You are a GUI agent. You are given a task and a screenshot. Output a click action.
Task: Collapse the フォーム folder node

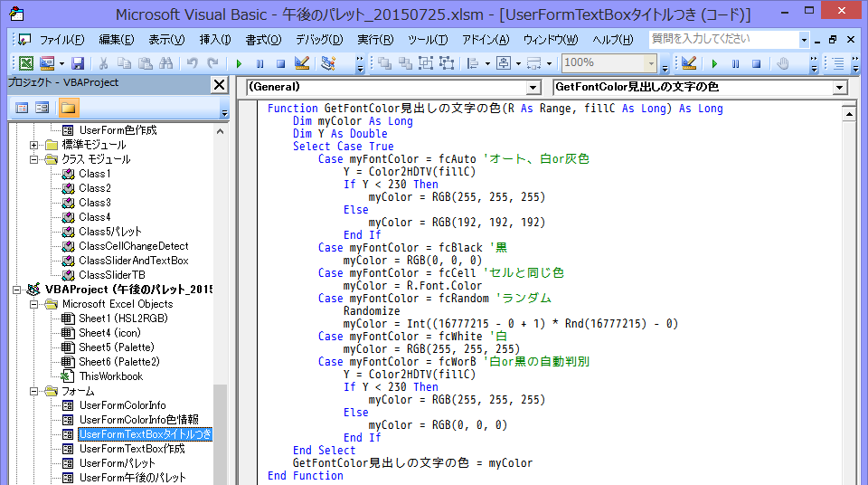tap(33, 391)
